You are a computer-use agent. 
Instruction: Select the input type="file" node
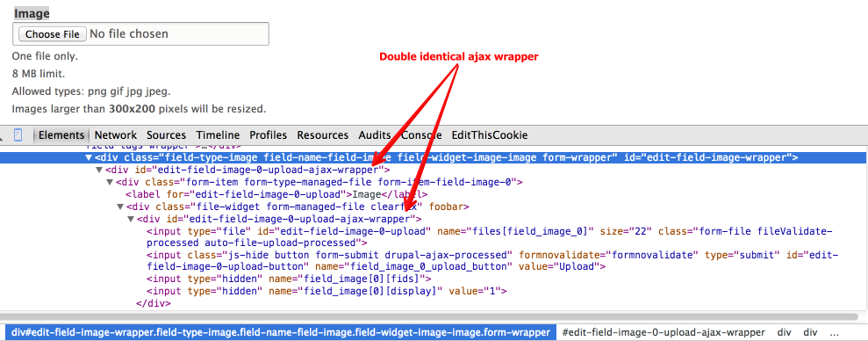[x=490, y=236]
